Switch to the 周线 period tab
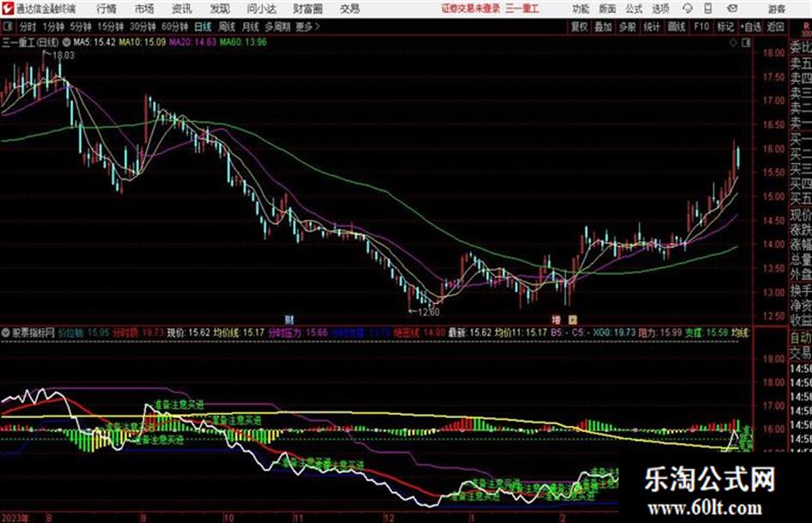Screen dimensions: 812x523 (x=227, y=27)
